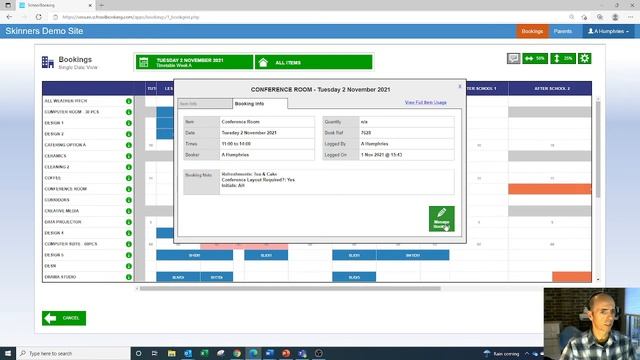This screenshot has width=640, height=360.
Task: Click the Windows Start button
Action: (x=8, y=353)
